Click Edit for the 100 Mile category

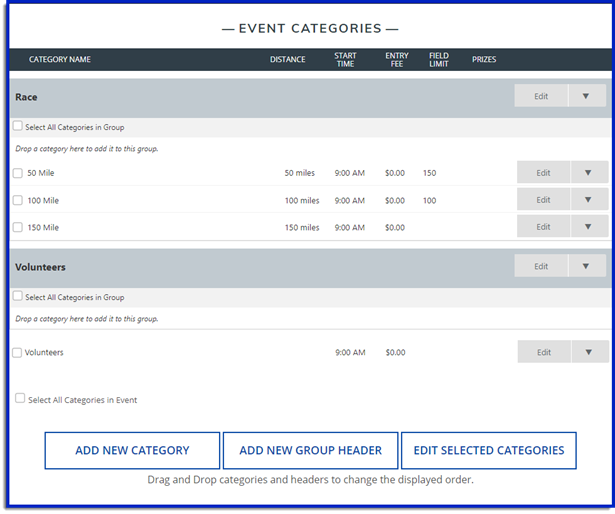pyautogui.click(x=543, y=200)
